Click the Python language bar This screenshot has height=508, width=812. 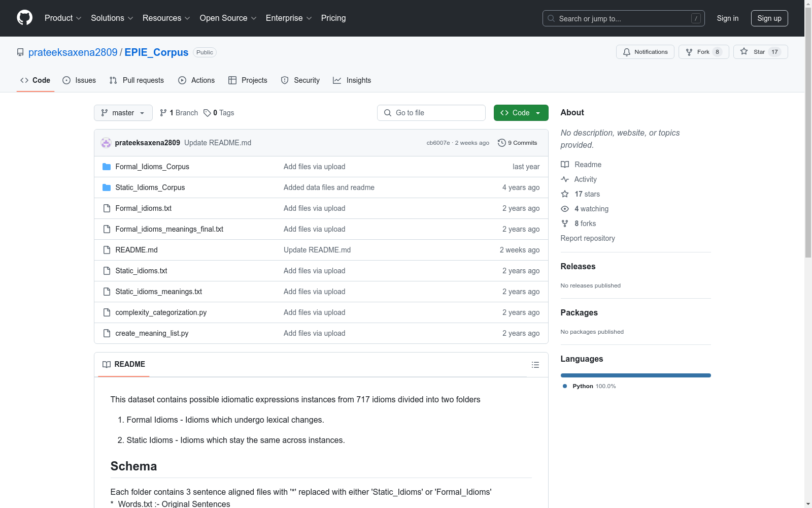tap(636, 375)
